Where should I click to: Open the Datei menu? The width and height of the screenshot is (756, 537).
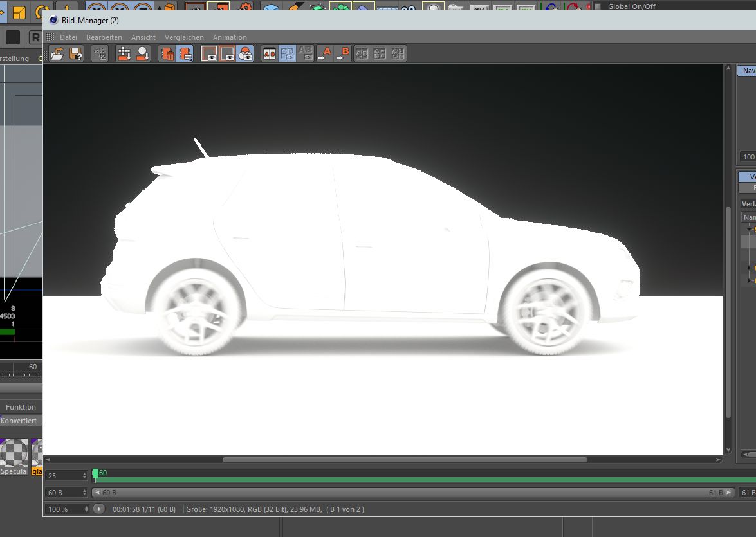[x=68, y=37]
